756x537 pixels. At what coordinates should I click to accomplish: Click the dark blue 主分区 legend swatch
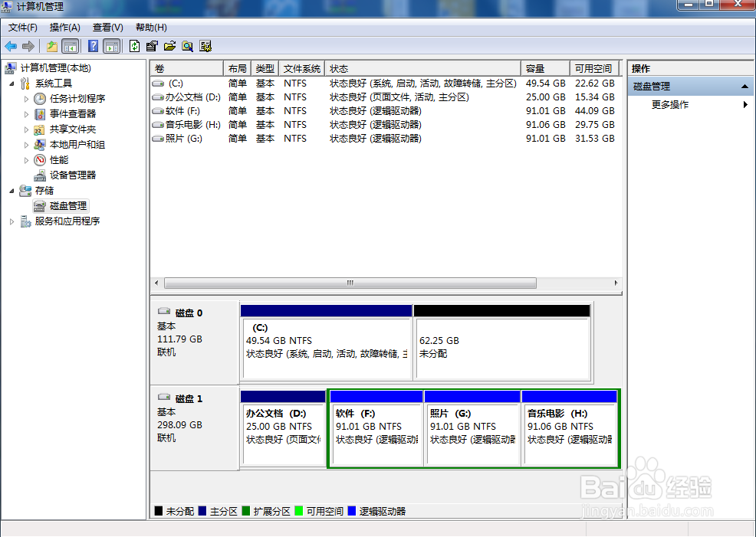click(x=202, y=511)
